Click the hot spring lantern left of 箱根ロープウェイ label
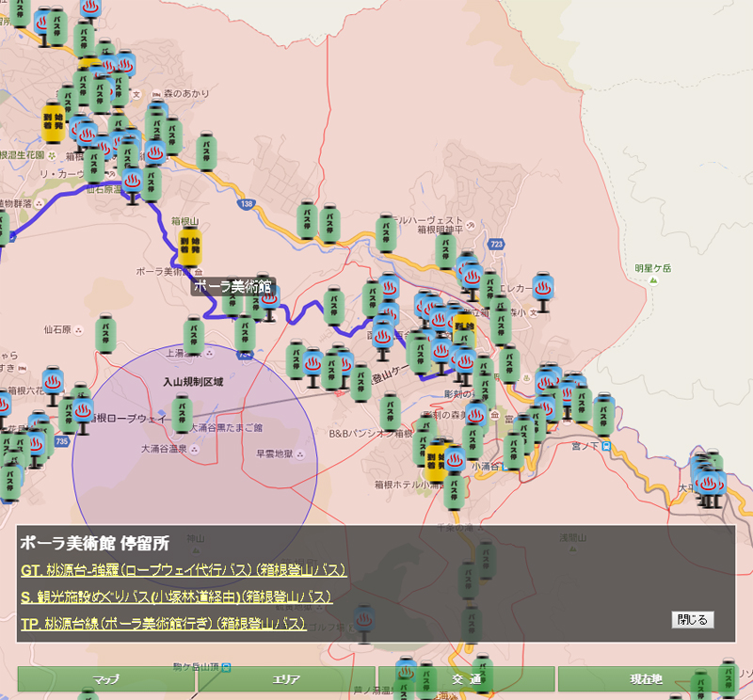The height and width of the screenshot is (700, 753). point(83,415)
